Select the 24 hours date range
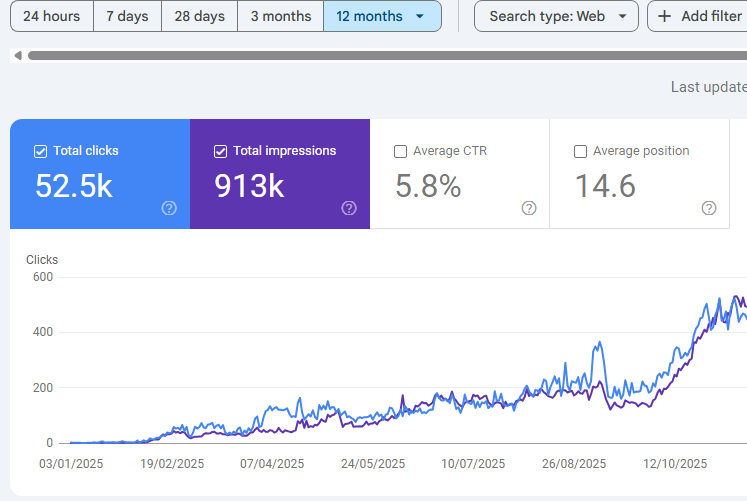This screenshot has height=501, width=747. click(52, 17)
